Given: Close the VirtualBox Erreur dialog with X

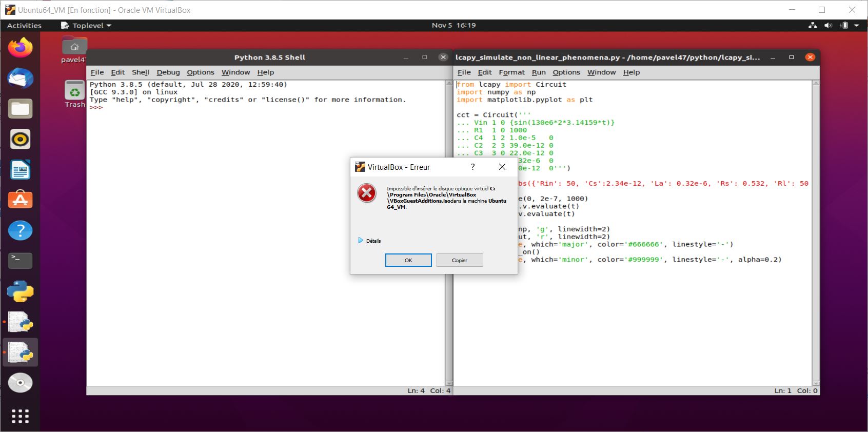Looking at the screenshot, I should (502, 167).
